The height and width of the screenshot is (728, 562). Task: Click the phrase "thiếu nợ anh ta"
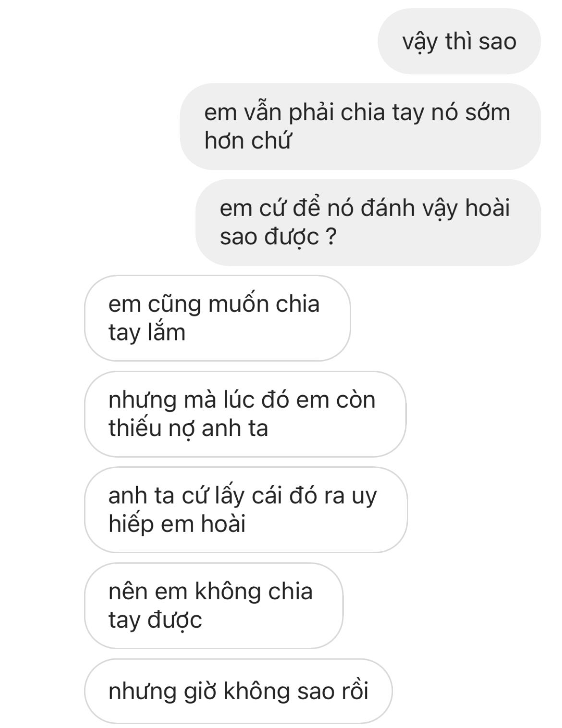188,428
